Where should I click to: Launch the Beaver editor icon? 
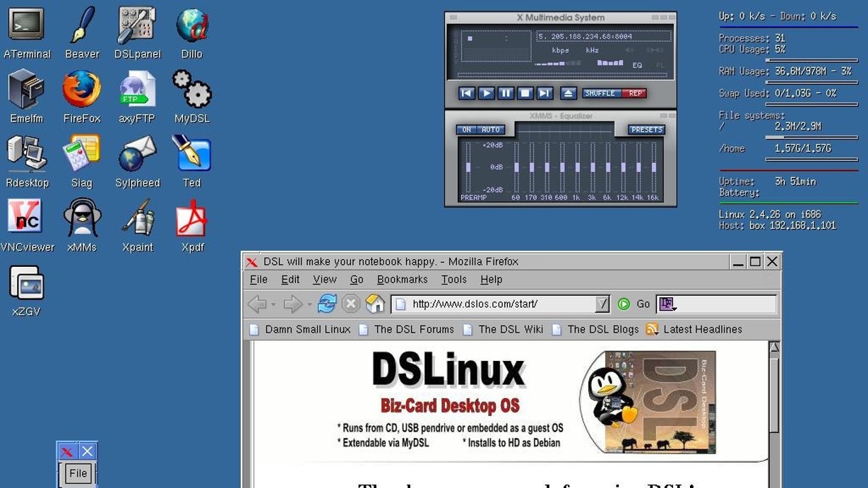point(82,26)
